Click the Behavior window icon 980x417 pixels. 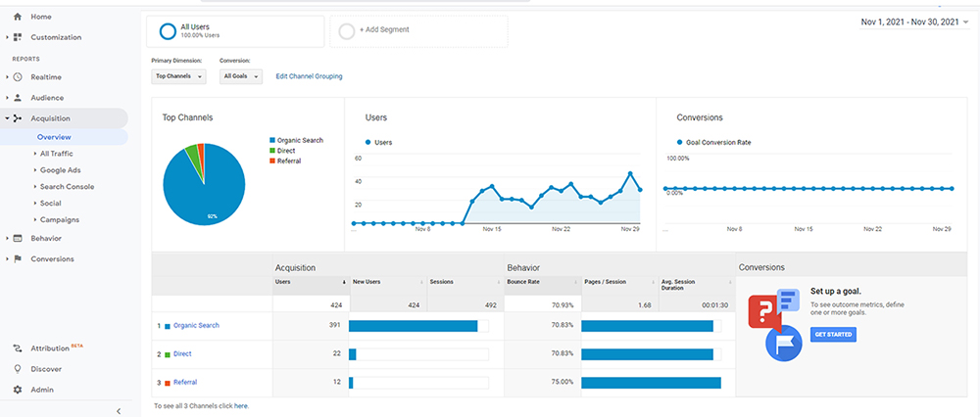pyautogui.click(x=18, y=239)
